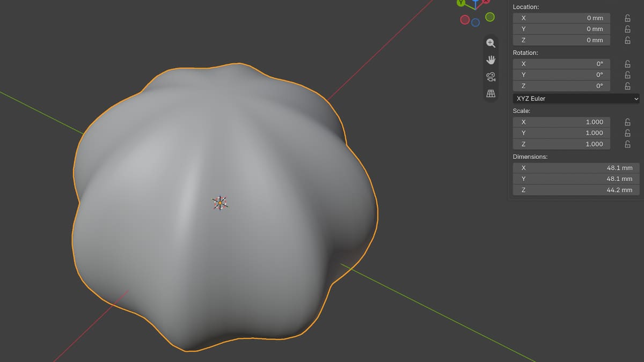Activate the pan view hand icon

coord(491,60)
